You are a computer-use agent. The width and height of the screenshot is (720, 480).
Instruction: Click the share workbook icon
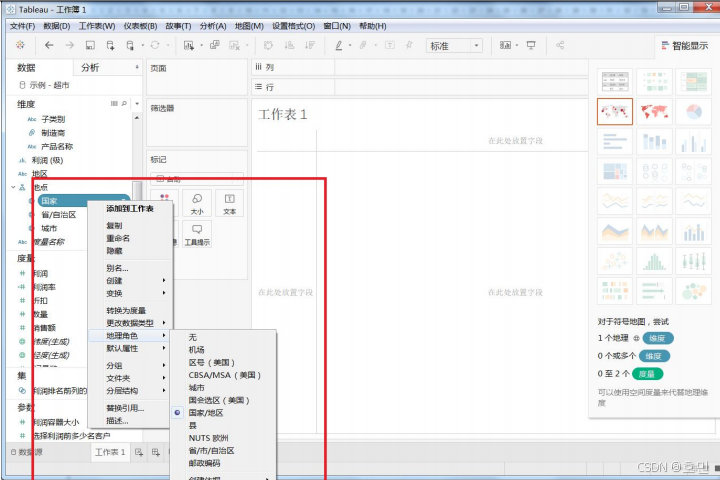coord(560,45)
